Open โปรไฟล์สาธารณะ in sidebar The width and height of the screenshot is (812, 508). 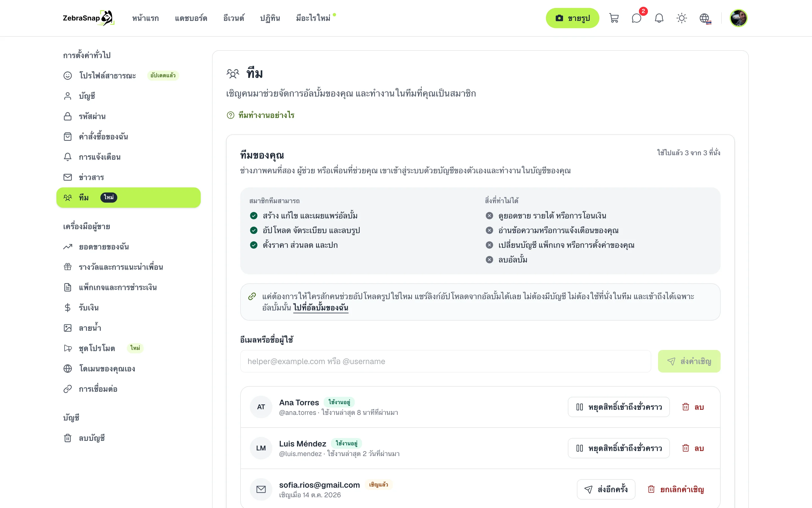(129, 76)
